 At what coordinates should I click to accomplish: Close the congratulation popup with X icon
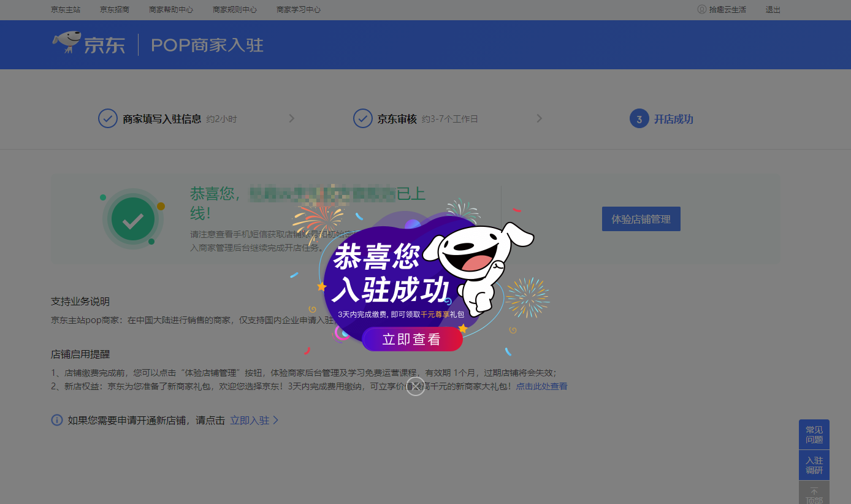(x=416, y=386)
